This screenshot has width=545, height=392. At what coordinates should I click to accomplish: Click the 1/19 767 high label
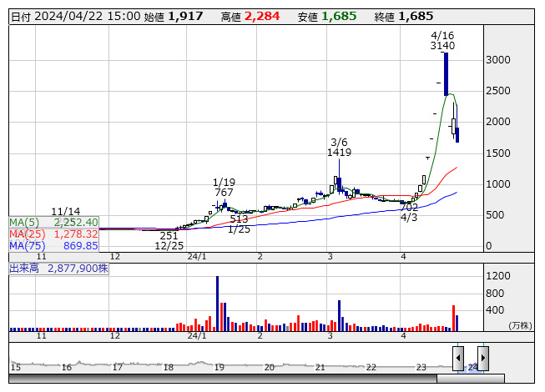(x=224, y=187)
